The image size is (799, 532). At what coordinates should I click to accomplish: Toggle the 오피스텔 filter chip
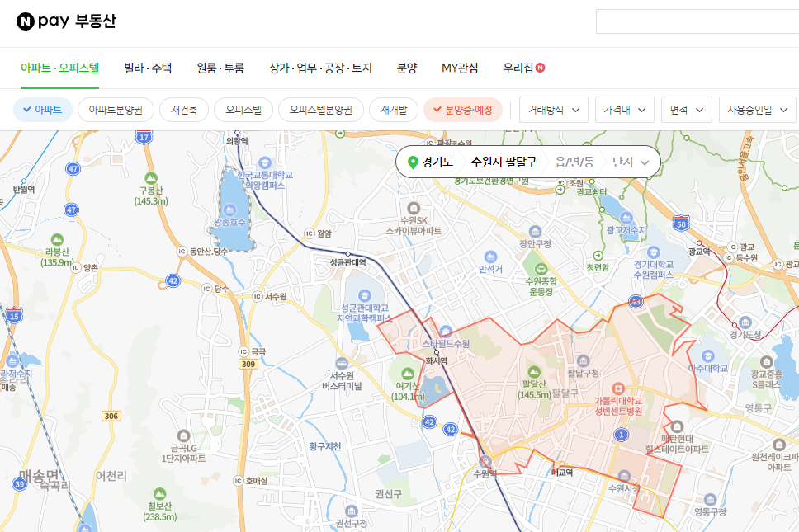tap(243, 110)
